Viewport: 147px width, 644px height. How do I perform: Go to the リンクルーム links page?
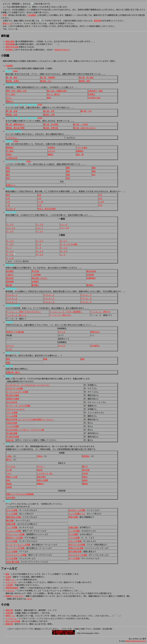(x=11, y=619)
